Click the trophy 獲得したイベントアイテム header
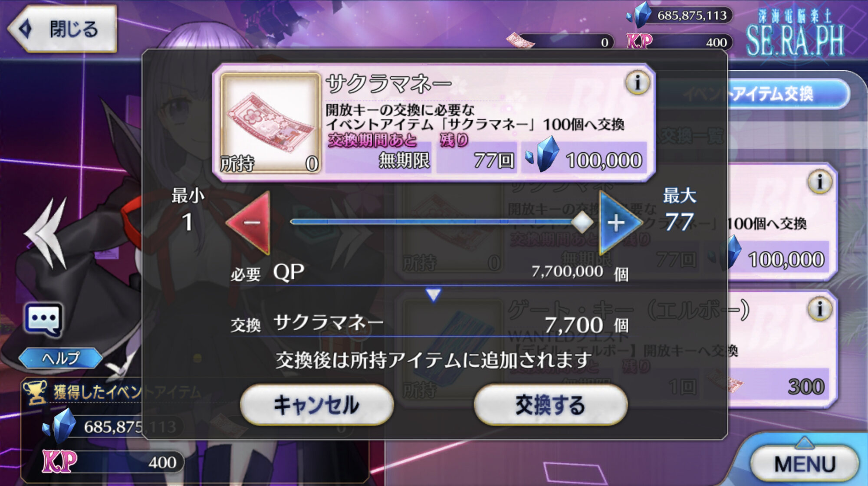 coord(113,392)
